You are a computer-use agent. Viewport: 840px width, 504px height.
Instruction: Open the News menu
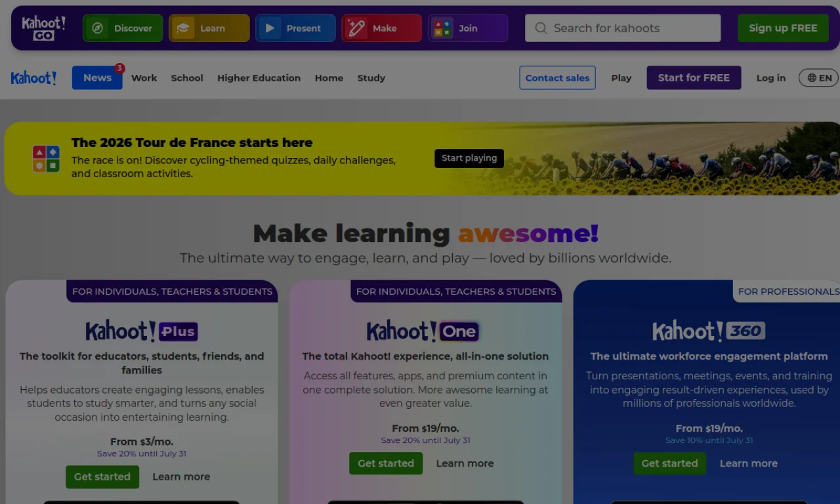pos(97,77)
